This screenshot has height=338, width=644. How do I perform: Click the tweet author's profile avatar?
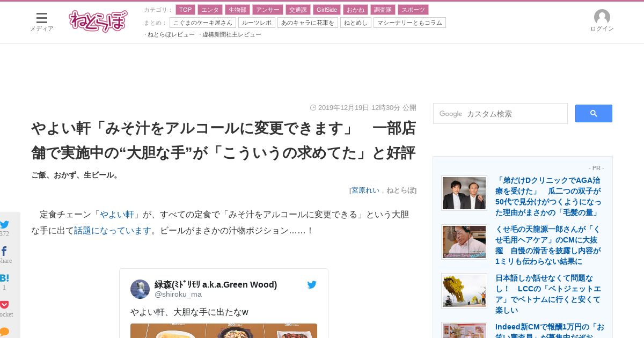(x=140, y=289)
